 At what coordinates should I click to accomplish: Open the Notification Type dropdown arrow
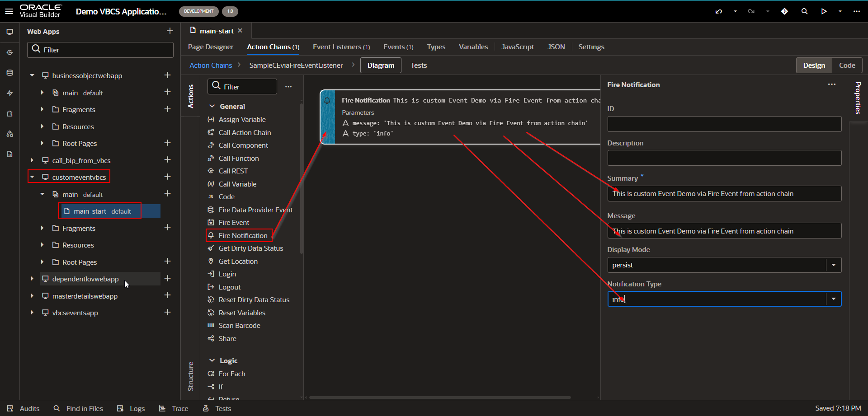pos(834,299)
